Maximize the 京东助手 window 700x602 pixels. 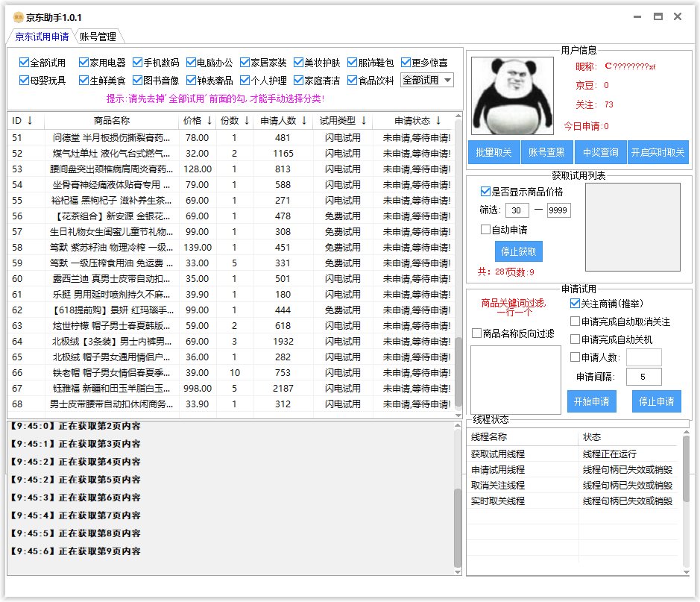point(658,17)
